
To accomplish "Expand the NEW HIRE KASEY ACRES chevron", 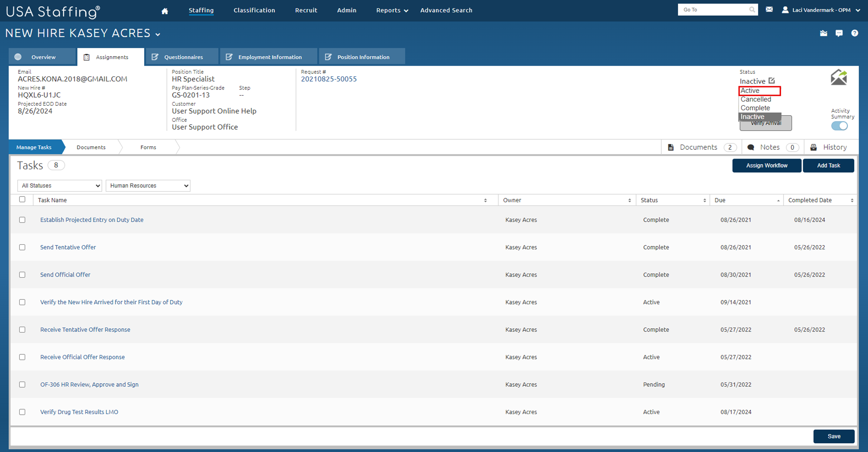I will click(158, 34).
